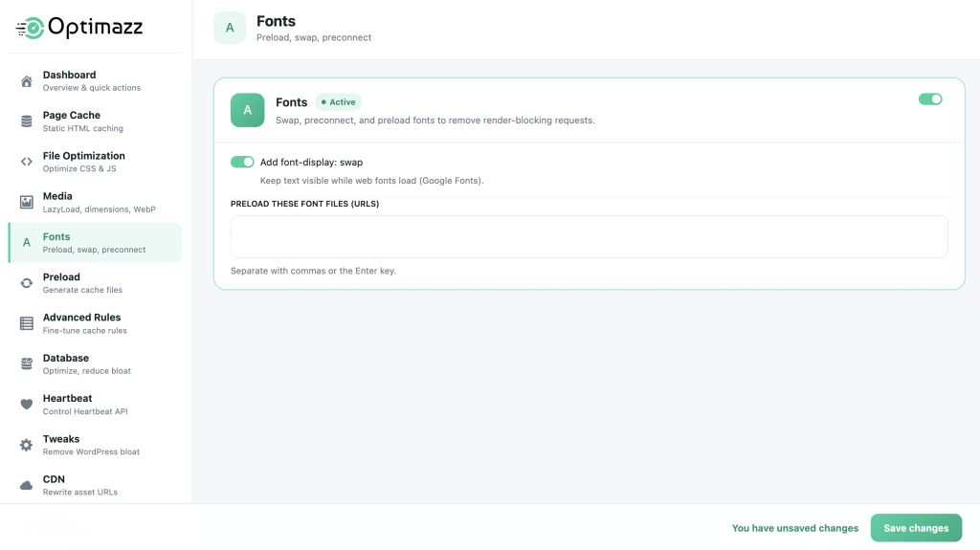The image size is (980, 550).
Task: Click the CDN cloud icon
Action: [x=26, y=486]
